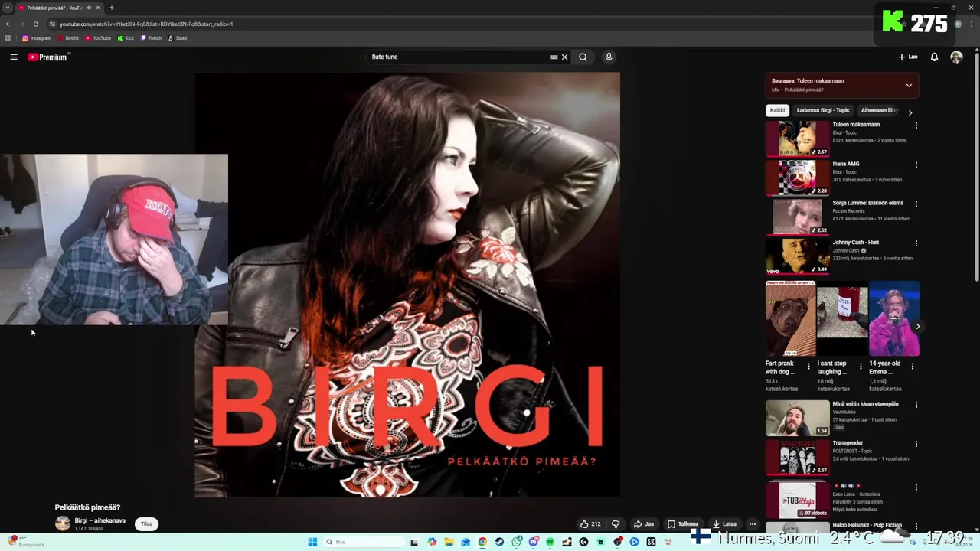This screenshot has width=980, height=551.
Task: Go to the YouTube Premium home logo
Action: click(x=48, y=57)
